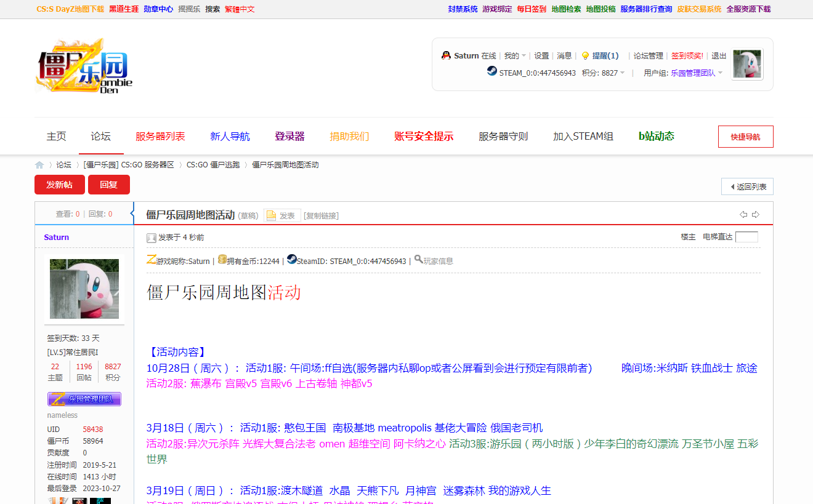Image resolution: width=813 pixels, height=504 pixels.
Task: Open the 登录器 nav tab
Action: click(289, 137)
